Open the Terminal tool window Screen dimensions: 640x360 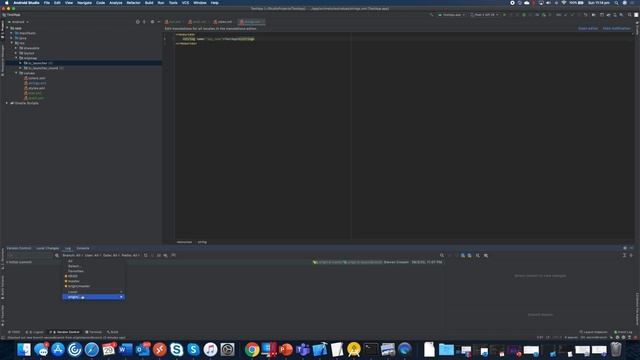tap(93, 332)
